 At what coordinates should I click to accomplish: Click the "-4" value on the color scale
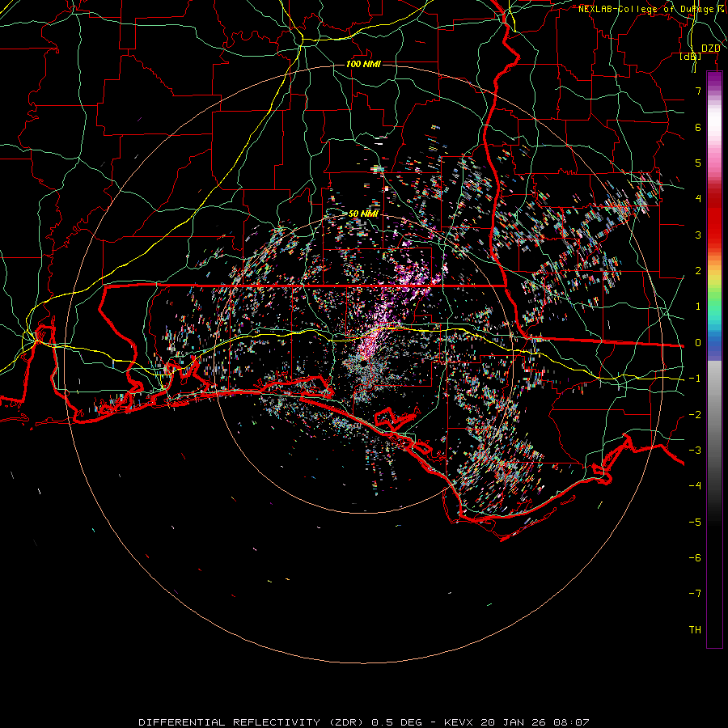point(695,486)
